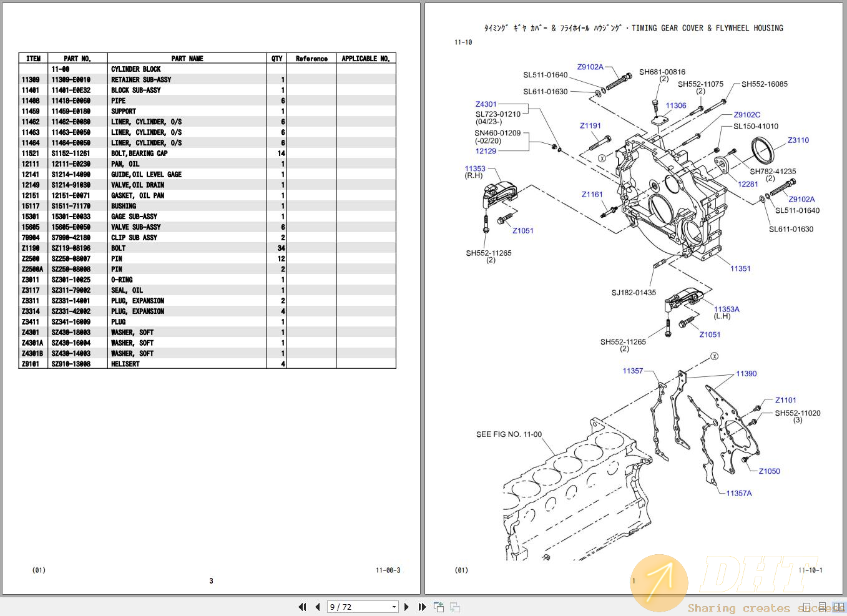The image size is (847, 616).
Task: Select part number SZ341-16009
Action: [x=71, y=322]
